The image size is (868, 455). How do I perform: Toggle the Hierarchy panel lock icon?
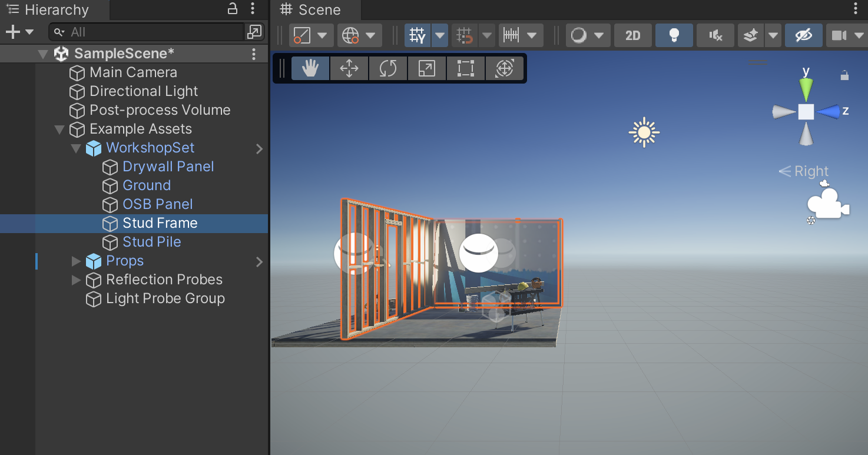tap(233, 9)
